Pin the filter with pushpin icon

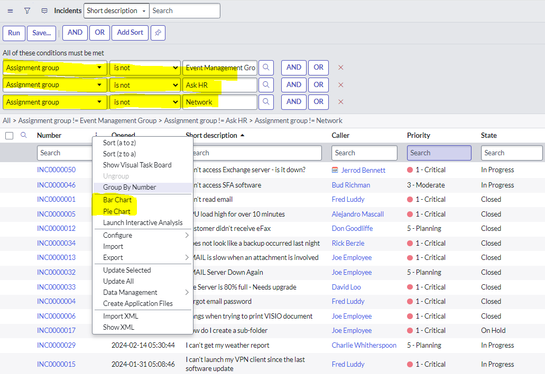[158, 33]
